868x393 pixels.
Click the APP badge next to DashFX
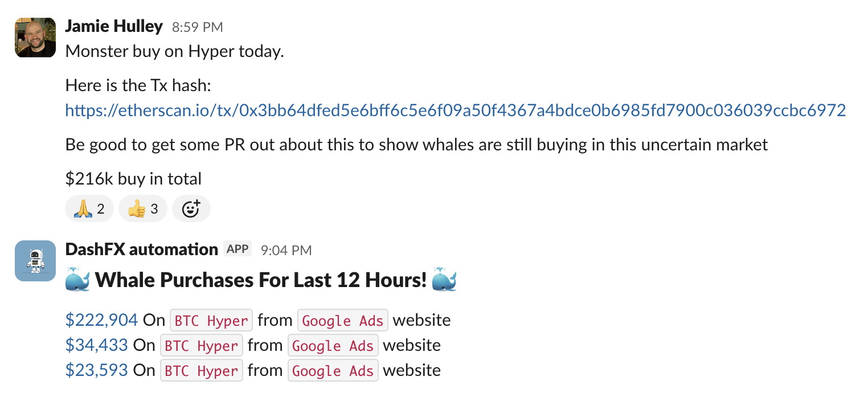(x=238, y=249)
